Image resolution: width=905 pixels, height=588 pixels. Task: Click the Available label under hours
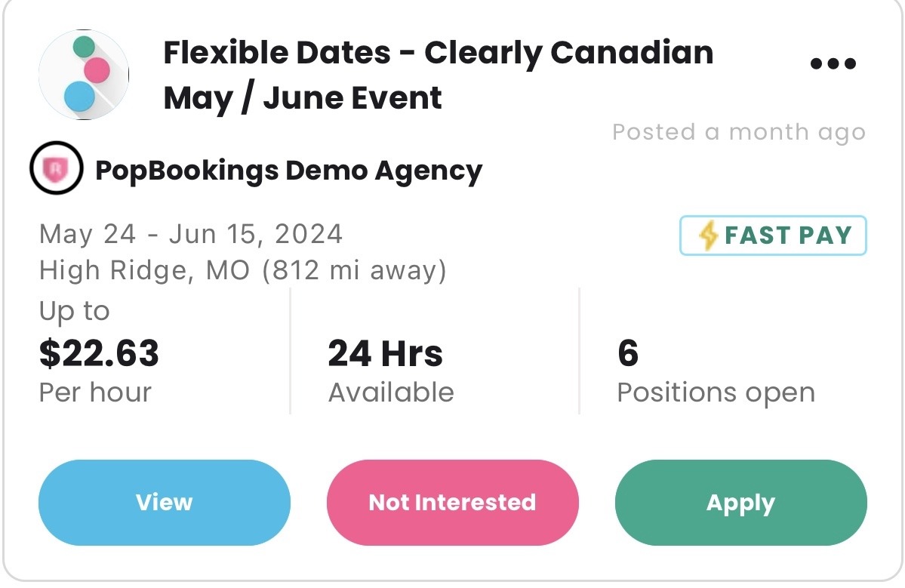click(x=391, y=393)
